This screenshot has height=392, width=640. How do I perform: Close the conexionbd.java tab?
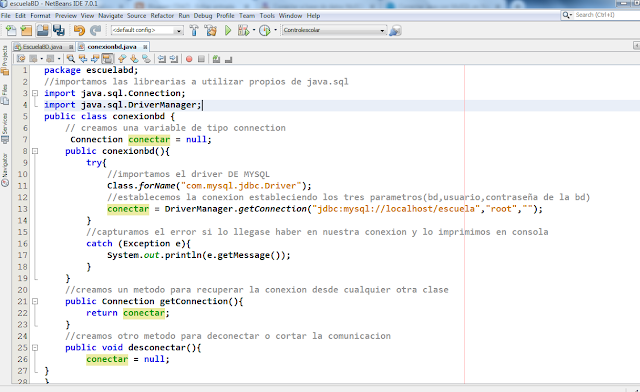(x=145, y=47)
